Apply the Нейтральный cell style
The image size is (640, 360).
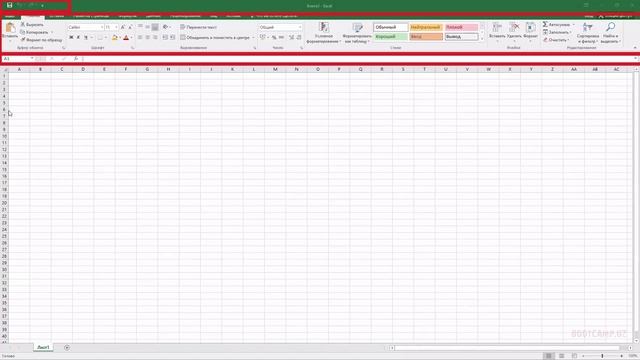(x=426, y=27)
